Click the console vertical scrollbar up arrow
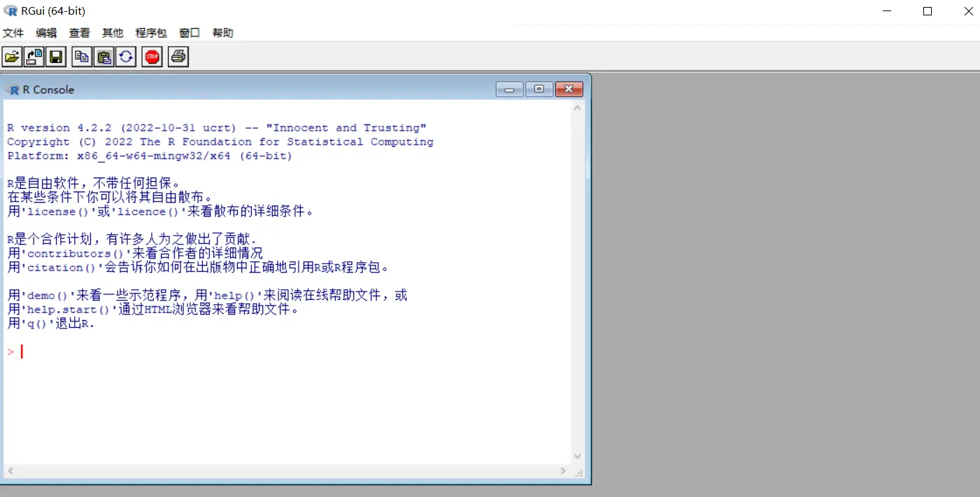This screenshot has height=497, width=980. [x=577, y=108]
